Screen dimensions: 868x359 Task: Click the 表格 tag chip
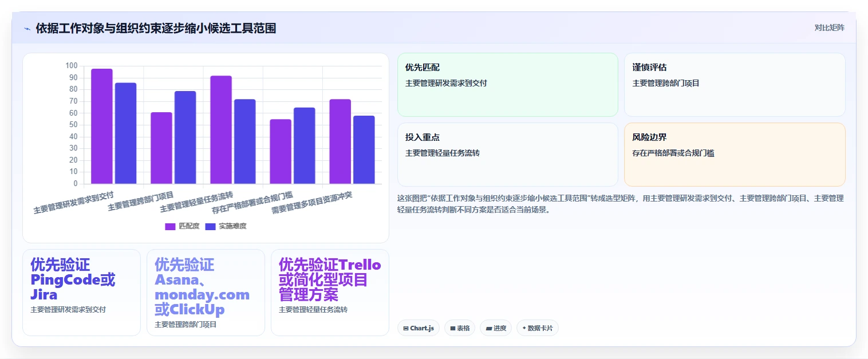coord(460,328)
